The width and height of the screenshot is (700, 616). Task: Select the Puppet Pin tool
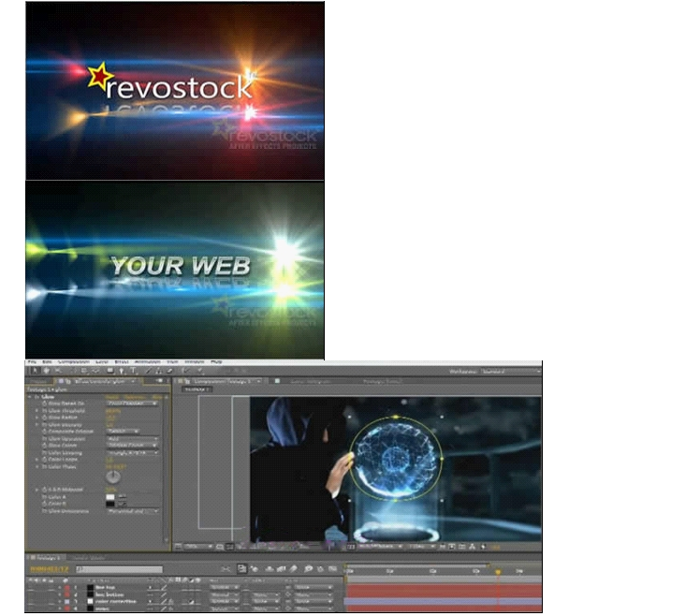pos(200,371)
